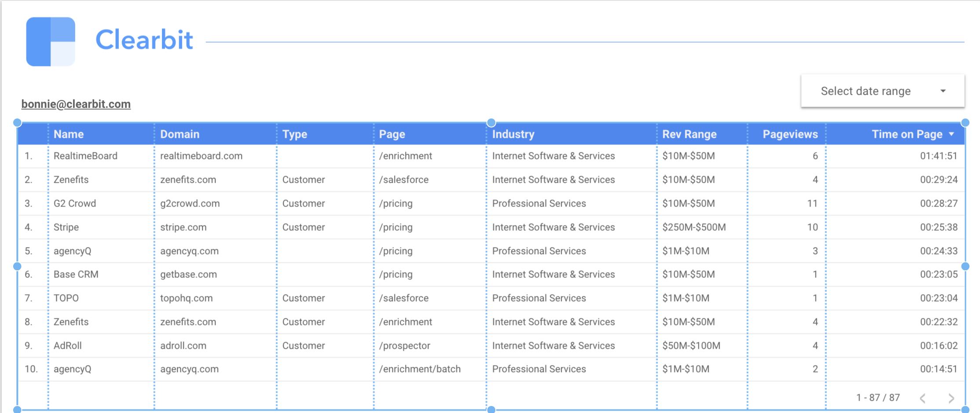Click the Clearbit logo icon
Viewport: 980px width, 413px height.
[51, 42]
